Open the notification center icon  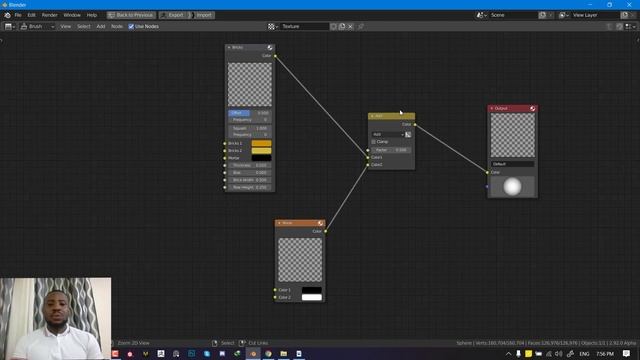[x=626, y=354]
